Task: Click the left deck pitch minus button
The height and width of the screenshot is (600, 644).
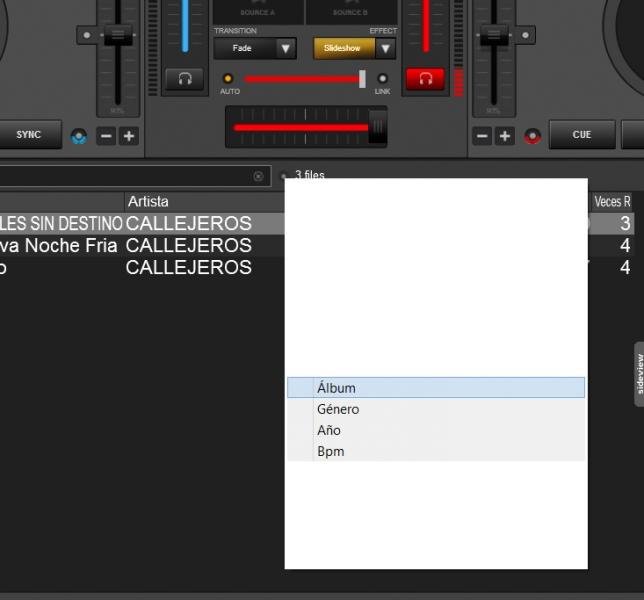Action: pyautogui.click(x=105, y=136)
